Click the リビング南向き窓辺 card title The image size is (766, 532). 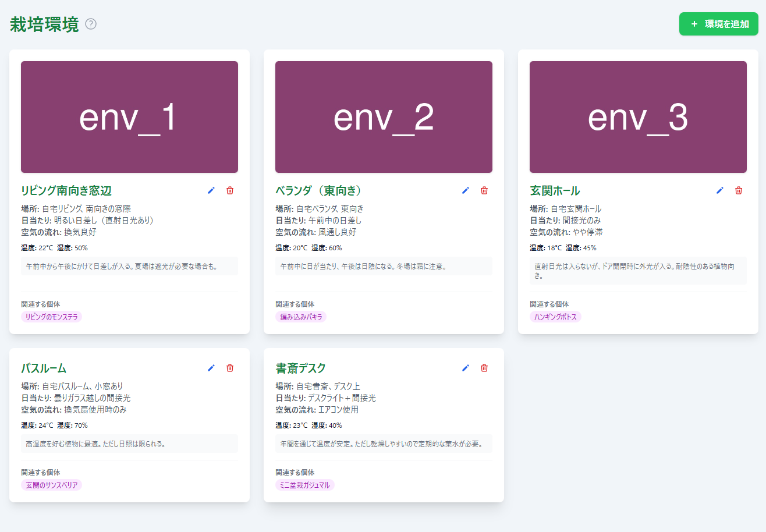click(x=66, y=190)
